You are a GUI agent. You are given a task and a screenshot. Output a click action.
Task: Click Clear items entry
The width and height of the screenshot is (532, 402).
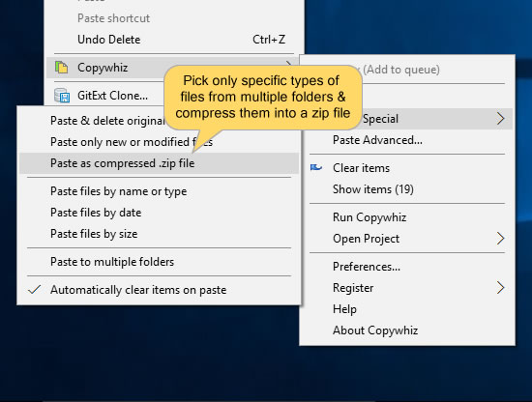tap(407, 168)
